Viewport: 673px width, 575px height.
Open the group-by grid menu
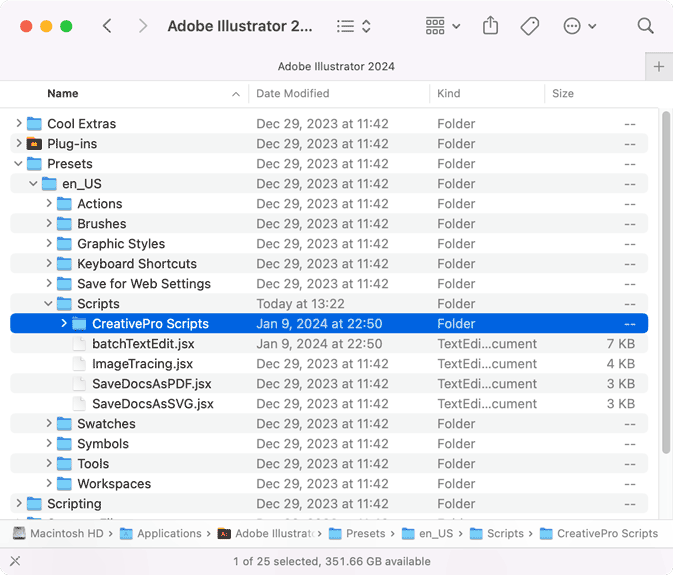tap(443, 26)
